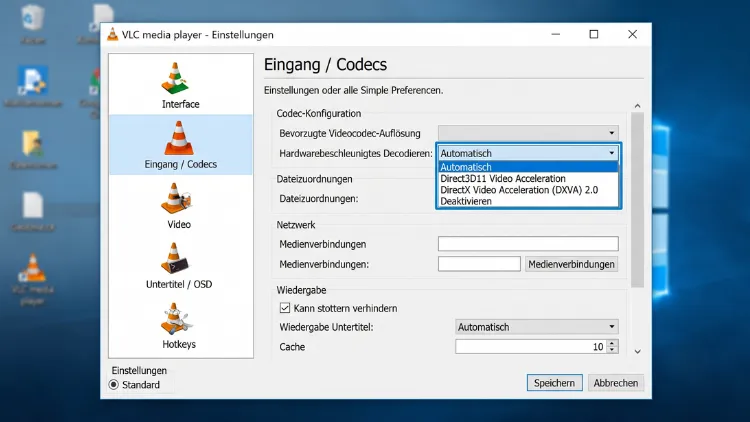Click the VLC cone icon in title bar

point(112,34)
